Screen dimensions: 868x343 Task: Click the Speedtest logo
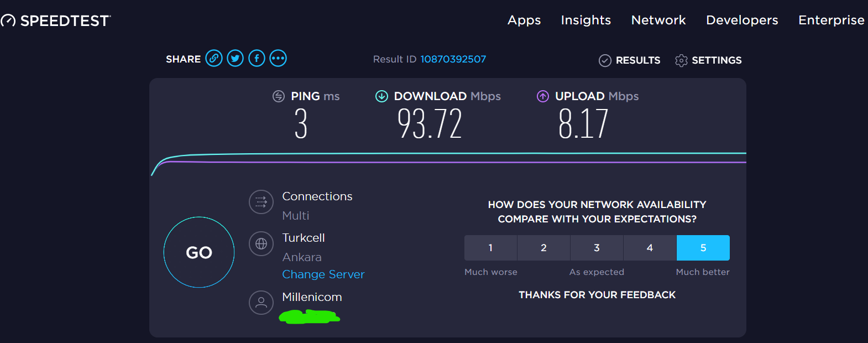[55, 20]
